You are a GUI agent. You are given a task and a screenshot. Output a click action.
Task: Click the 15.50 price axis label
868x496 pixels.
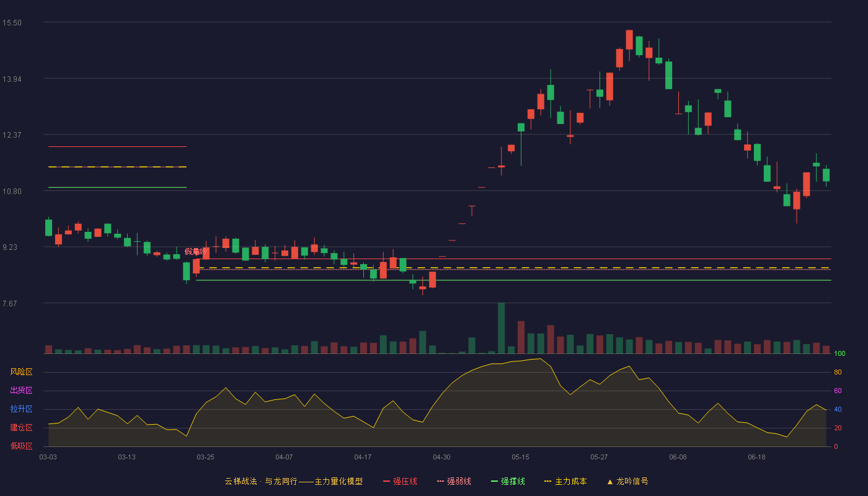12,23
